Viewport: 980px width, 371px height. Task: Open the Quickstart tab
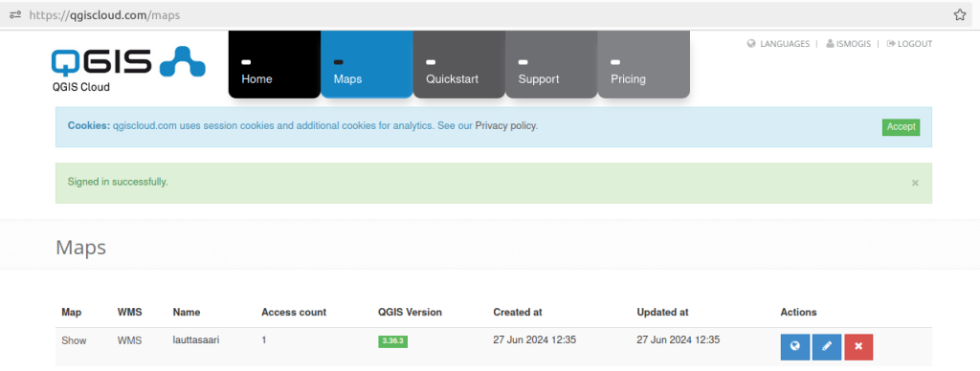click(458, 64)
